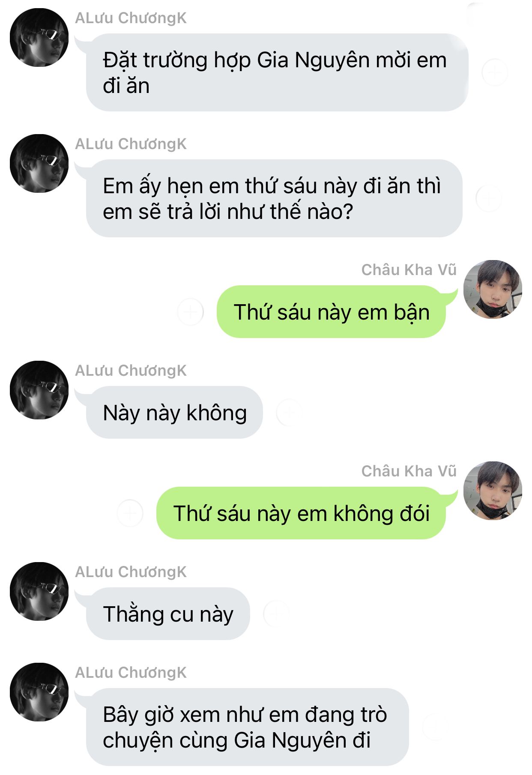This screenshot has width=532, height=775.
Task: Select the "Thứ sáu này em bận" green bubble
Action: click(331, 312)
